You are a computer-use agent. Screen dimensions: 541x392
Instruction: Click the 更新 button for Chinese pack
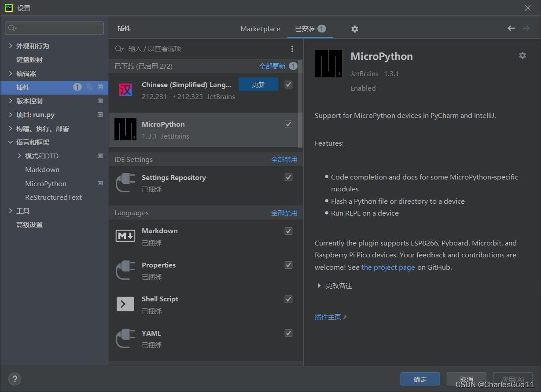tap(258, 84)
